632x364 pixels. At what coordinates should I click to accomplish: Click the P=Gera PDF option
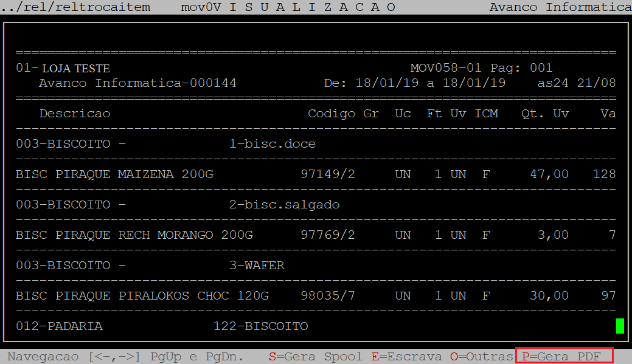click(564, 356)
